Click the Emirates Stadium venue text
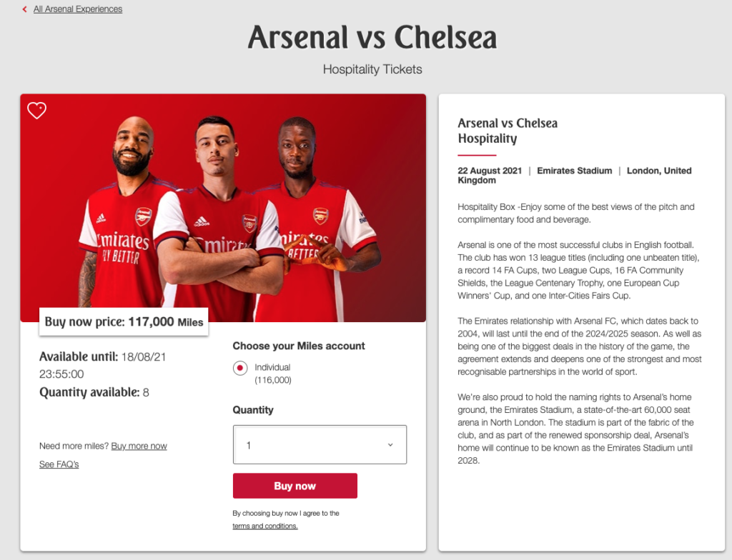Screen dimensions: 732x560 [574, 171]
